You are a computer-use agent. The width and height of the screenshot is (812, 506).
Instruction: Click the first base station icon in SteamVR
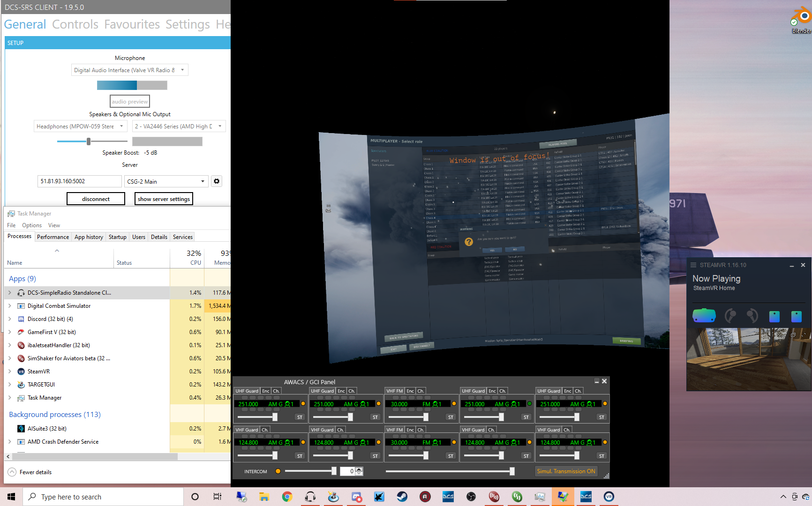[x=774, y=317]
